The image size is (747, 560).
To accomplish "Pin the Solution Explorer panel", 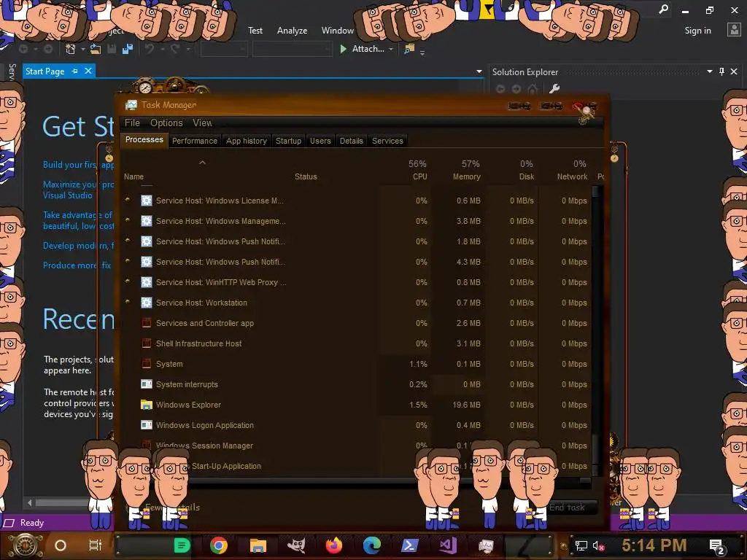I will (x=721, y=71).
